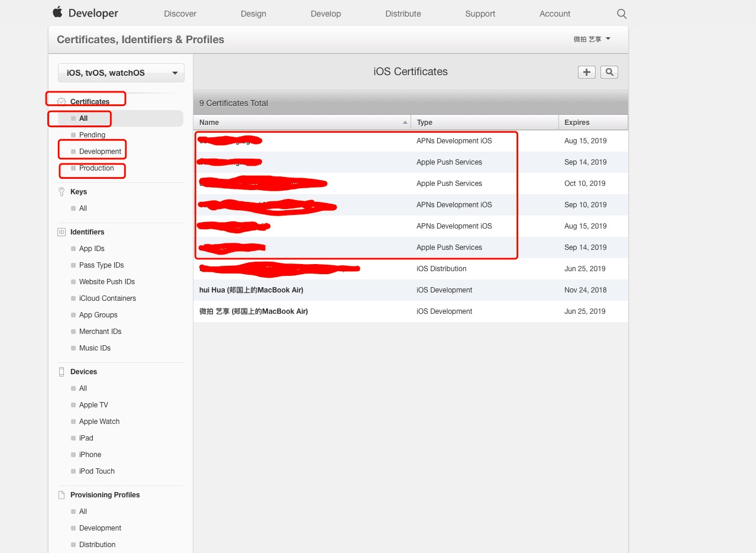Select Apple TV under Devices
The width and height of the screenshot is (756, 553).
pyautogui.click(x=93, y=405)
